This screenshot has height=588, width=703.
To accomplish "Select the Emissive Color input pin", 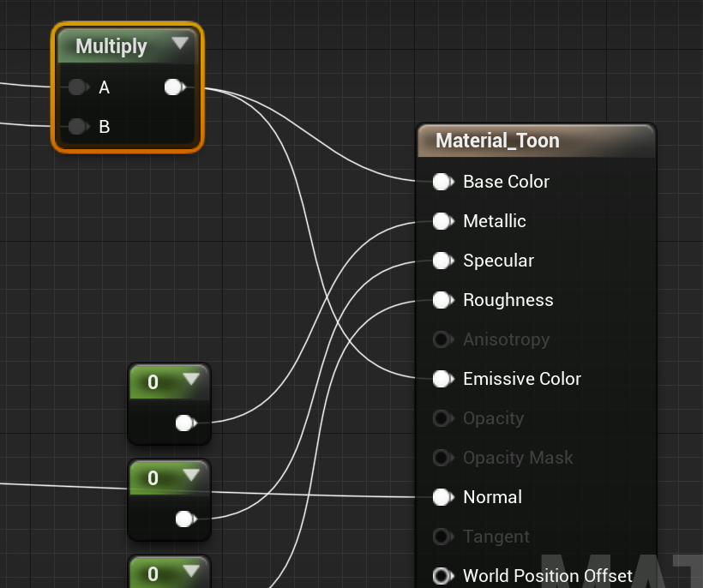I will coord(443,379).
